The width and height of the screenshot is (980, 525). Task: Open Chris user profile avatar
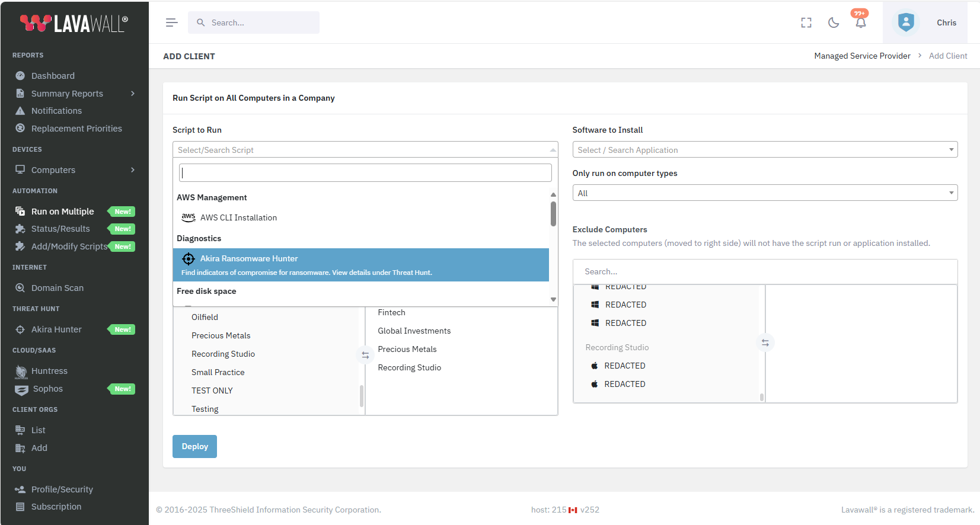pyautogui.click(x=906, y=23)
